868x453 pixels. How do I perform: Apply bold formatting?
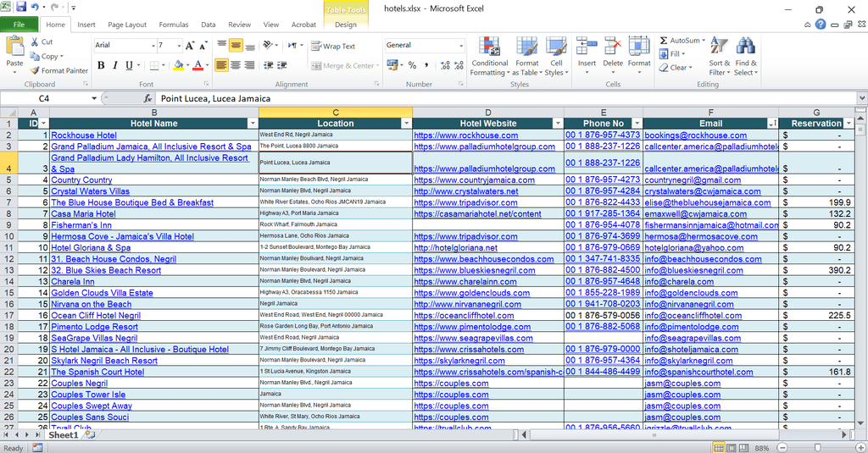coord(101,65)
